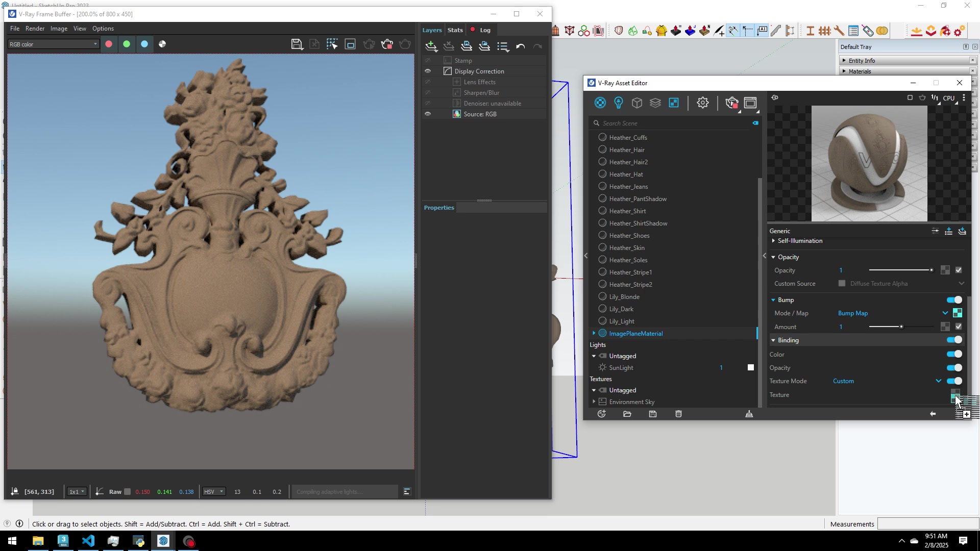The width and height of the screenshot is (980, 551).
Task: Open the Materials panel in V-Ray Asset Editor
Action: [600, 103]
